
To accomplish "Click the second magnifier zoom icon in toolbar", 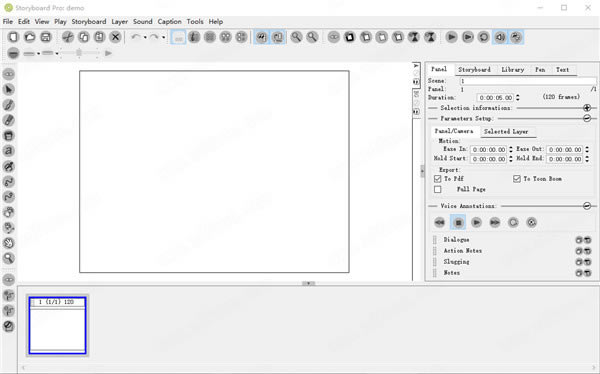I will point(312,37).
